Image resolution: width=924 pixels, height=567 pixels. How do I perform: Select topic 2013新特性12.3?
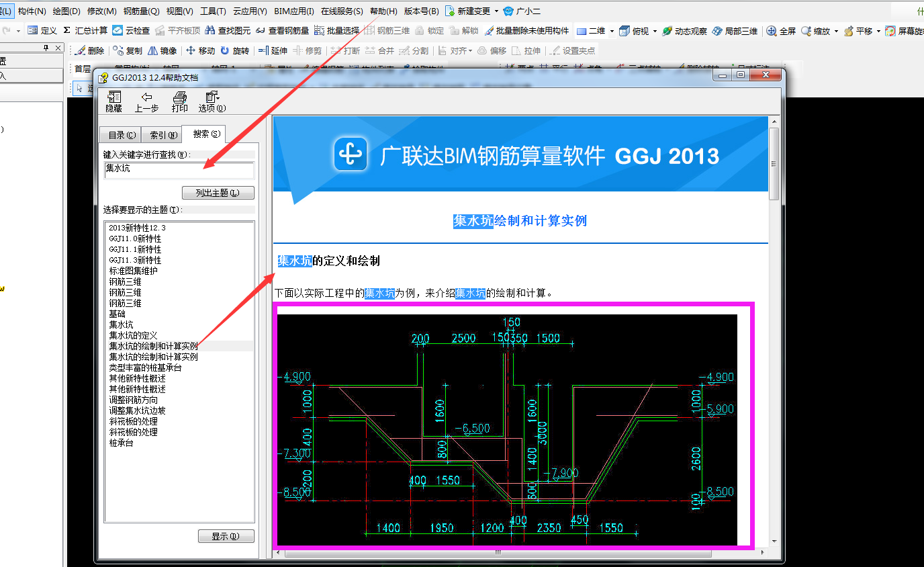pyautogui.click(x=137, y=228)
